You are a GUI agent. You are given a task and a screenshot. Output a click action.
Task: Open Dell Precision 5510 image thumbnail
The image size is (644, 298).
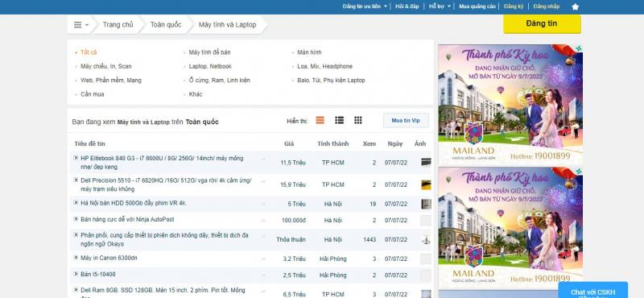(x=427, y=184)
